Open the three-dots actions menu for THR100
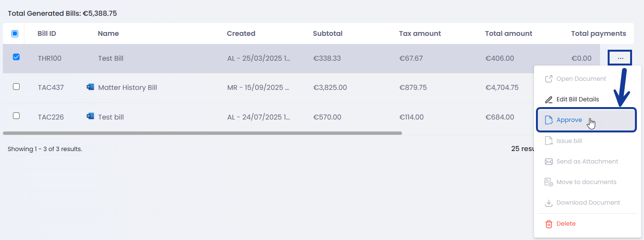 [620, 58]
